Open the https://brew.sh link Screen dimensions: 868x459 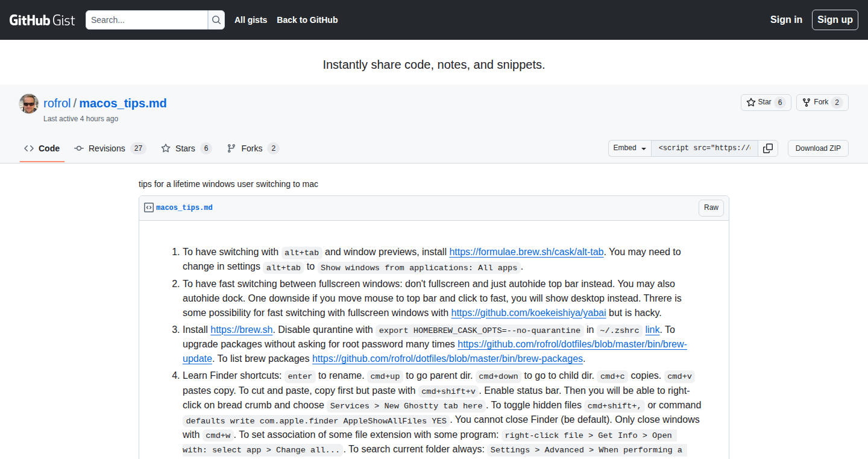click(242, 330)
